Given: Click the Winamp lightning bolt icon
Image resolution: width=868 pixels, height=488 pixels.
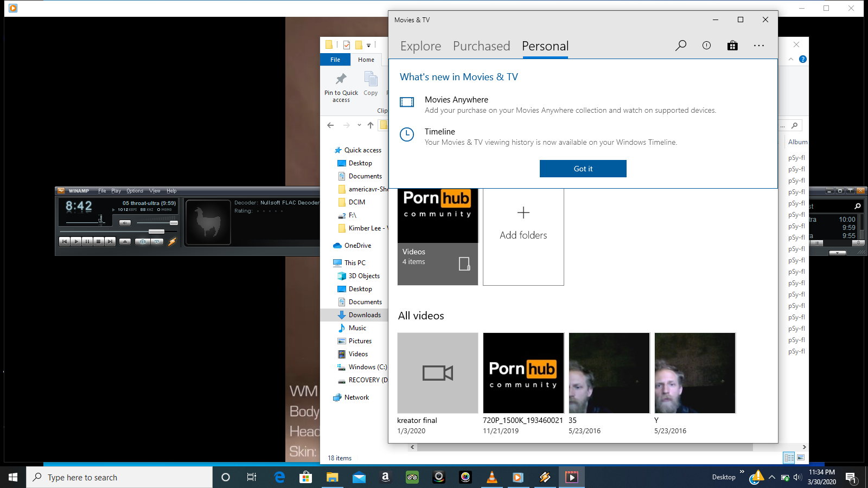Looking at the screenshot, I should pos(172,241).
